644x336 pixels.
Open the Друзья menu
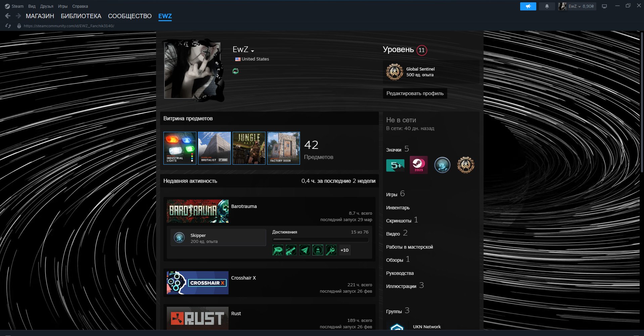47,6
